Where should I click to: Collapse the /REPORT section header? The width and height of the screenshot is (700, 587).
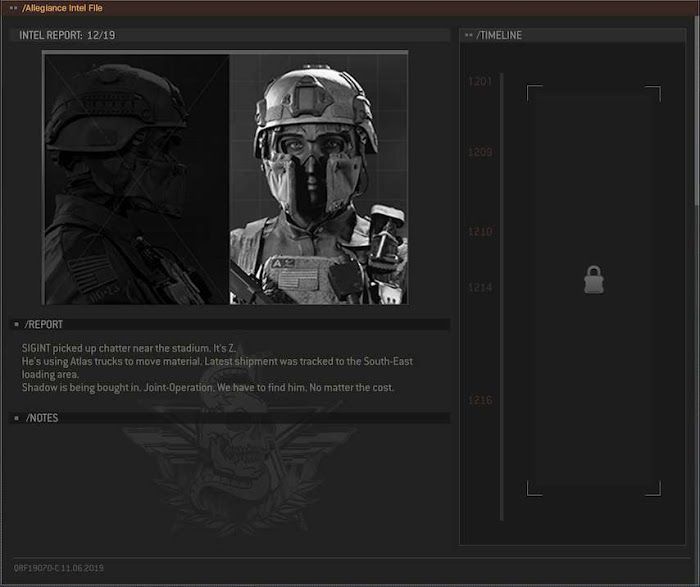coord(229,325)
